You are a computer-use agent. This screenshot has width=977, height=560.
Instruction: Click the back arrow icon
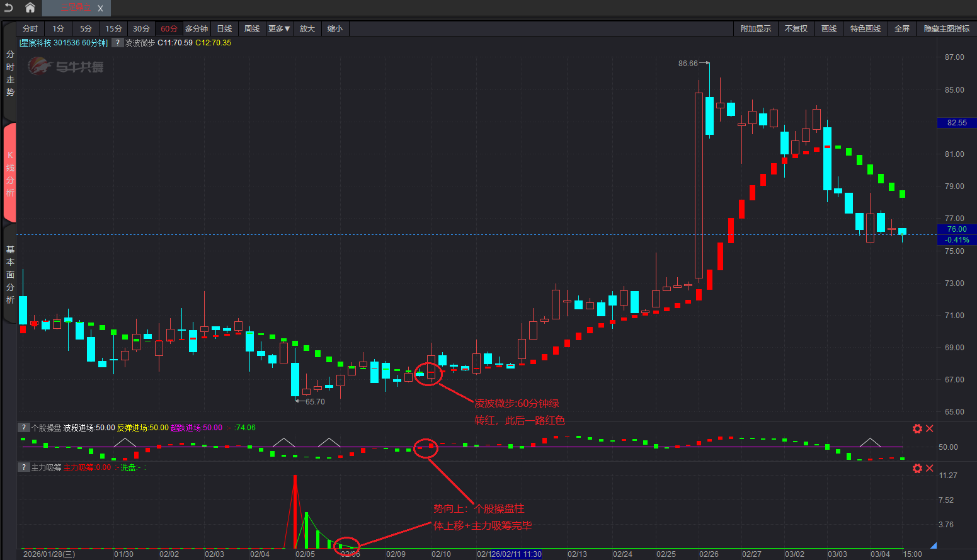tap(9, 8)
